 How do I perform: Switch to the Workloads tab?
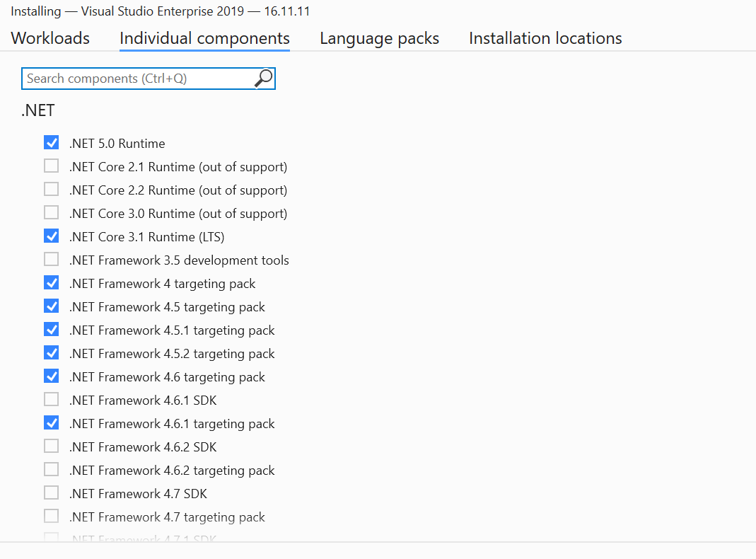pos(50,38)
